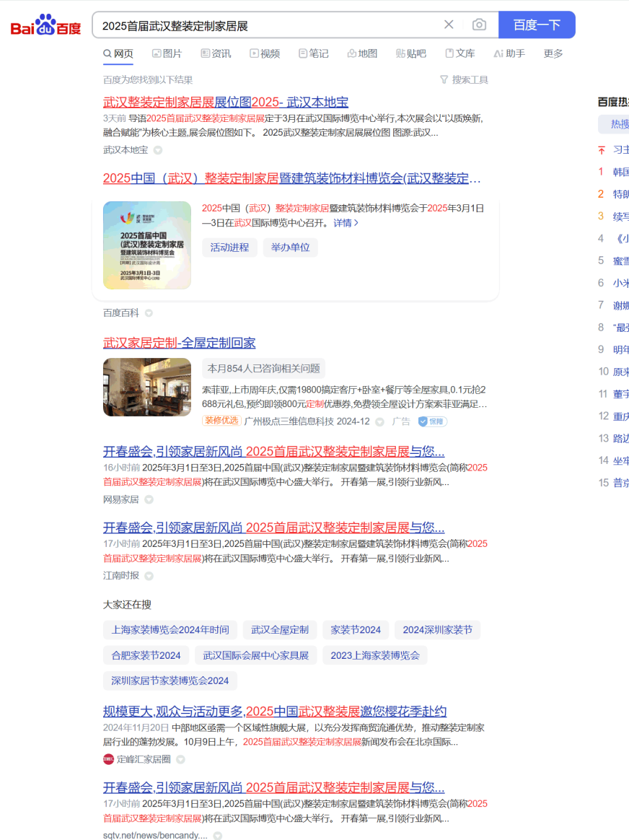Open the 开春盛会 result from 网易家居

(x=273, y=451)
